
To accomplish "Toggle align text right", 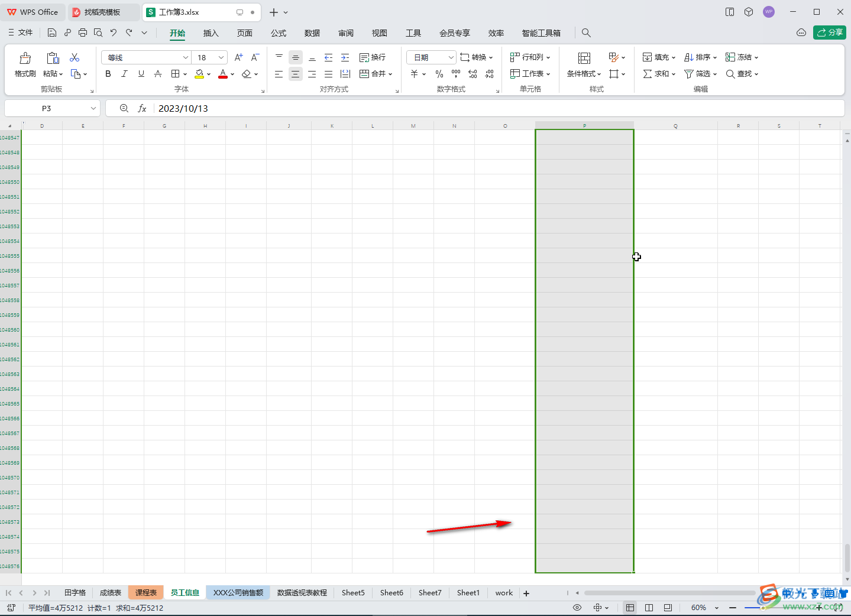I will click(x=312, y=74).
